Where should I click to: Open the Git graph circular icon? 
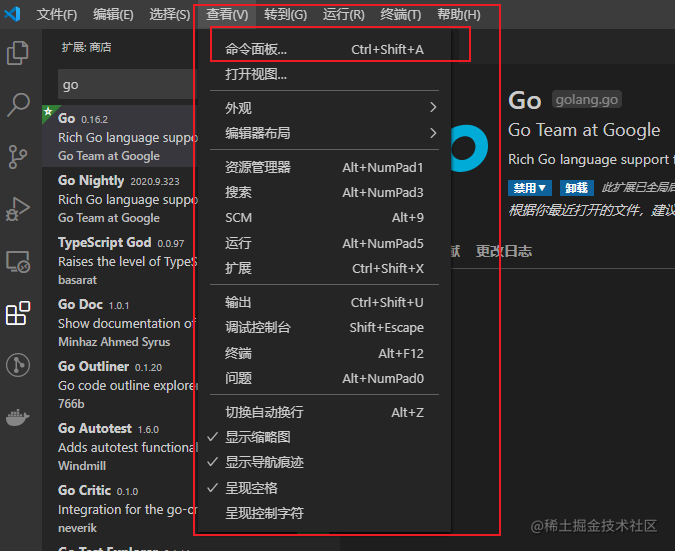click(x=18, y=365)
